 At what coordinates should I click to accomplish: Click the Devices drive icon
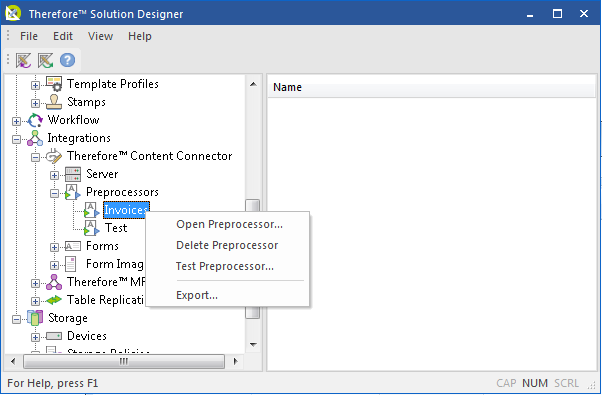[x=54, y=336]
